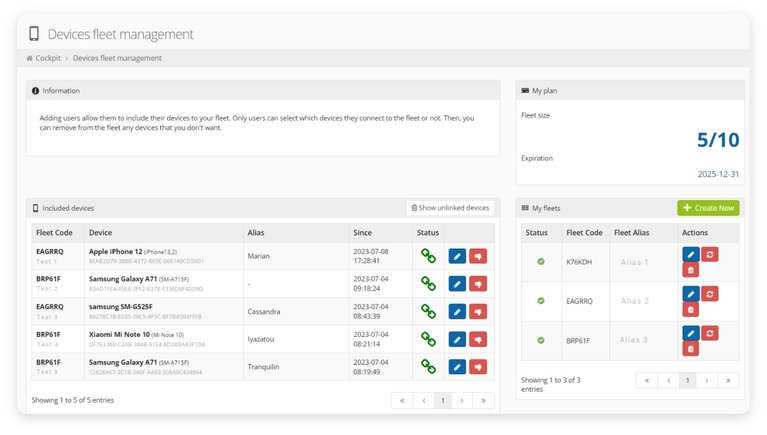This screenshot has width=767, height=435.
Task: Delete fleet EAGRRQ
Action: click(691, 310)
